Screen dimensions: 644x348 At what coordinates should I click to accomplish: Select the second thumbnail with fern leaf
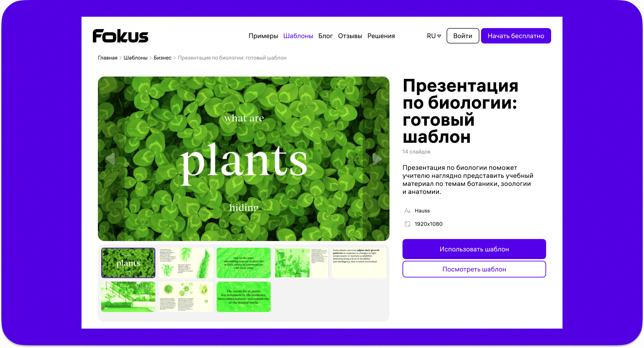pyautogui.click(x=186, y=263)
